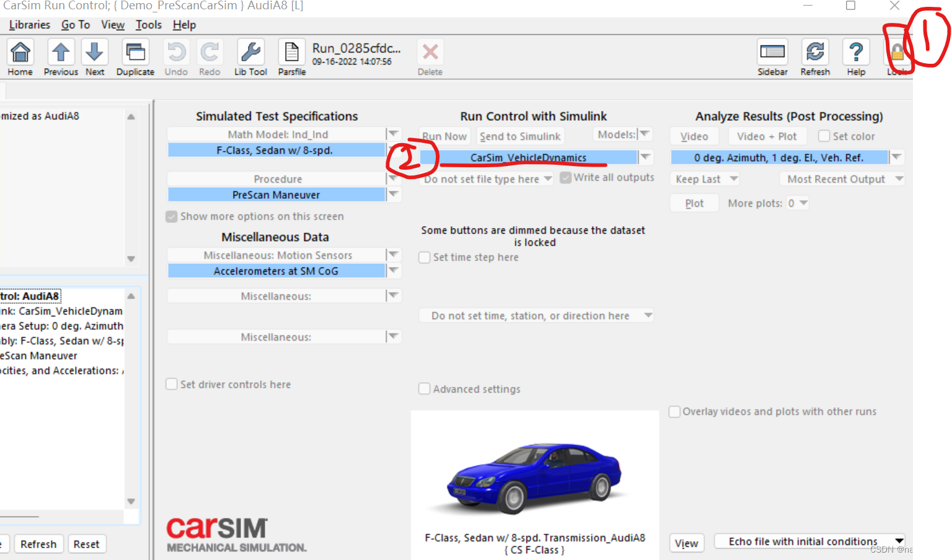Screen dimensions: 952x560
Task: Redo the last change
Action: pyautogui.click(x=209, y=53)
